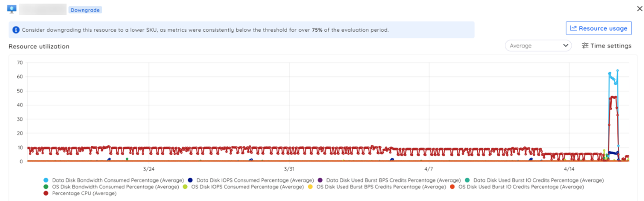Toggle OS Disk Used Burst IO Credits legend

pyautogui.click(x=521, y=187)
